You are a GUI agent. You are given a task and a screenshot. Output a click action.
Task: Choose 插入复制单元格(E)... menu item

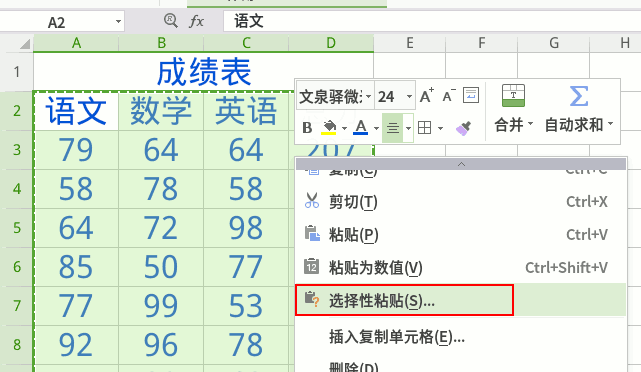[x=461, y=337]
